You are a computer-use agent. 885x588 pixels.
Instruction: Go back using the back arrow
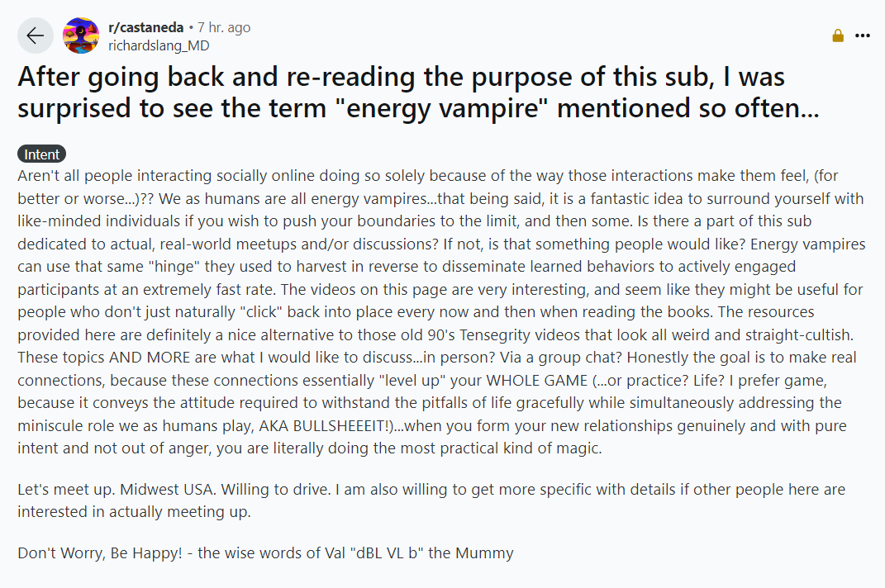pyautogui.click(x=35, y=36)
